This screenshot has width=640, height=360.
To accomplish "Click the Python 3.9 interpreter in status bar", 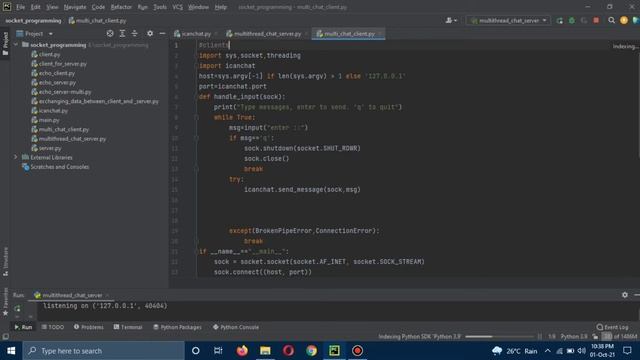I will point(574,337).
